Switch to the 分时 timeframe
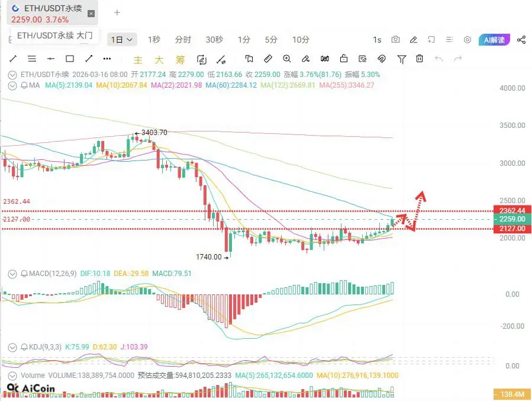The height and width of the screenshot is (401, 532). coord(183,40)
